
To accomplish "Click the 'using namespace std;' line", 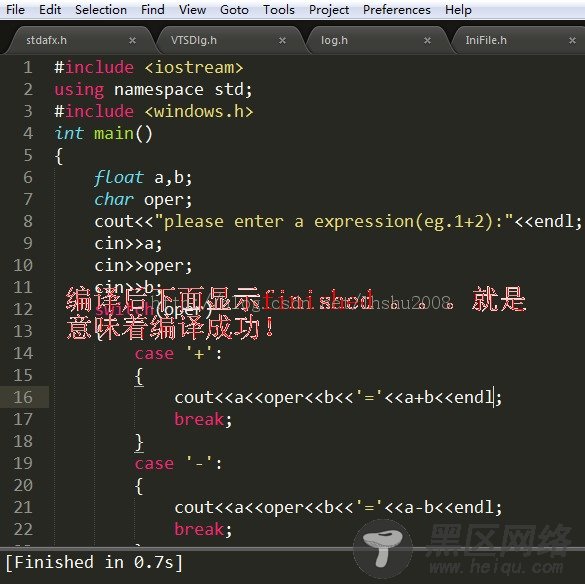I will point(153,90).
